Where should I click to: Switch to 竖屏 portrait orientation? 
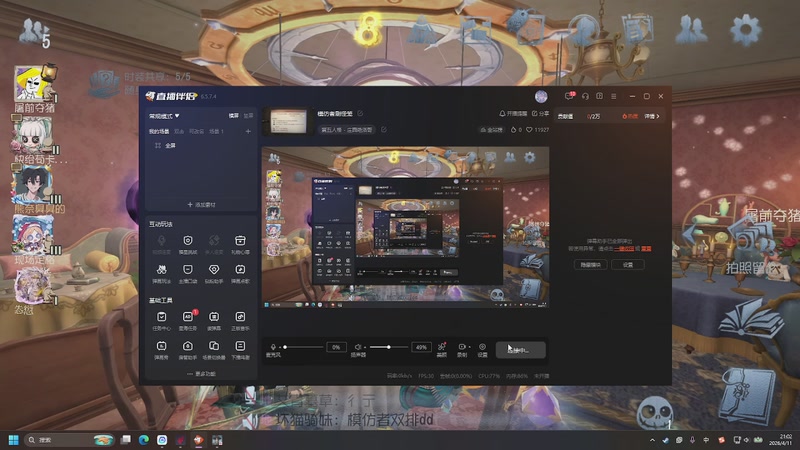[x=248, y=116]
